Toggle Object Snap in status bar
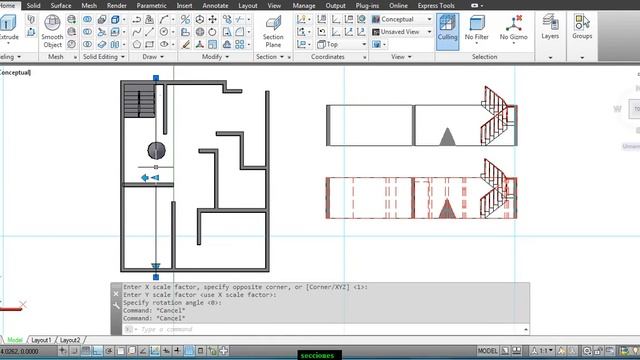The image size is (640, 360). click(x=120, y=351)
